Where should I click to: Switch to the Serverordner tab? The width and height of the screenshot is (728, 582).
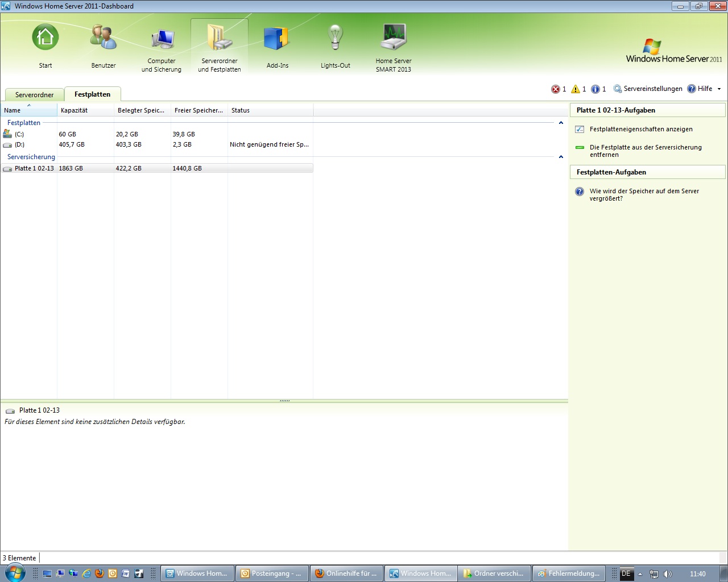coord(35,95)
